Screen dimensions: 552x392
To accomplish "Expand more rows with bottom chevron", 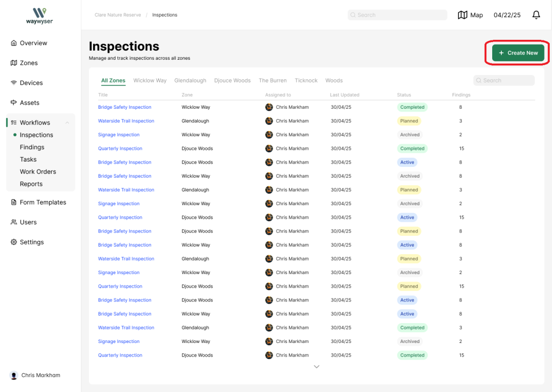I will 316,367.
